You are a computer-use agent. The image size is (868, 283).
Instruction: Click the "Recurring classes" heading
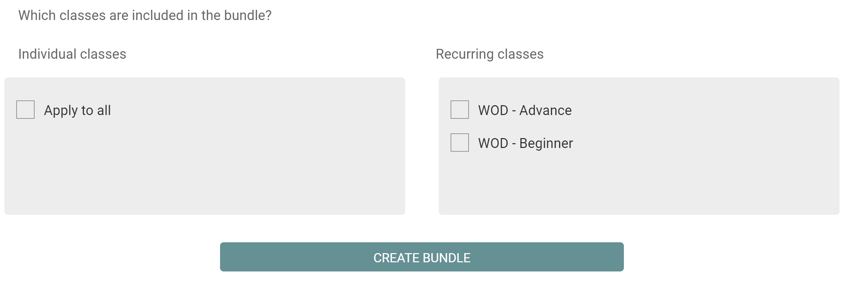coord(490,54)
